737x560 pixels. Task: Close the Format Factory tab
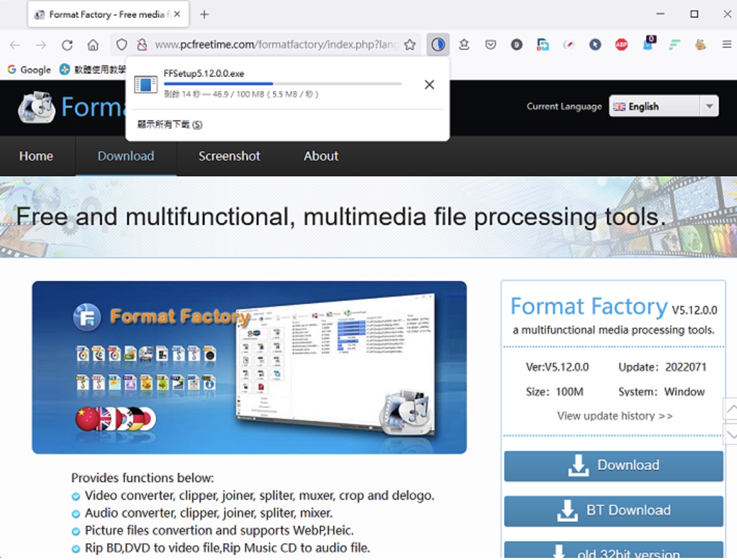coord(177,15)
